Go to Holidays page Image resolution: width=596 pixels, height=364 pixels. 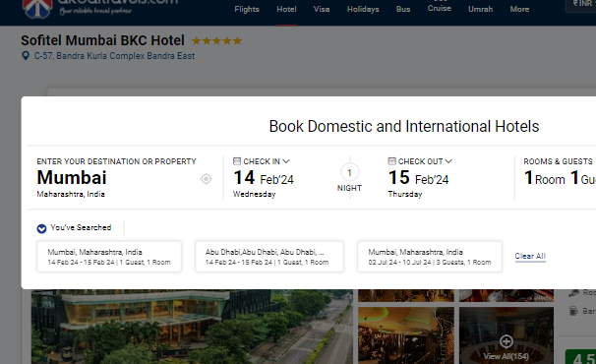pos(363,9)
